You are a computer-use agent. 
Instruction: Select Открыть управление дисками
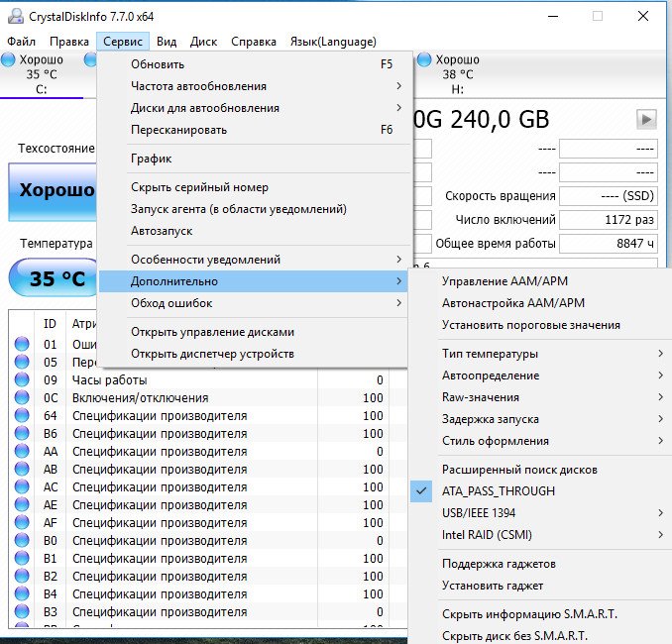[253, 332]
